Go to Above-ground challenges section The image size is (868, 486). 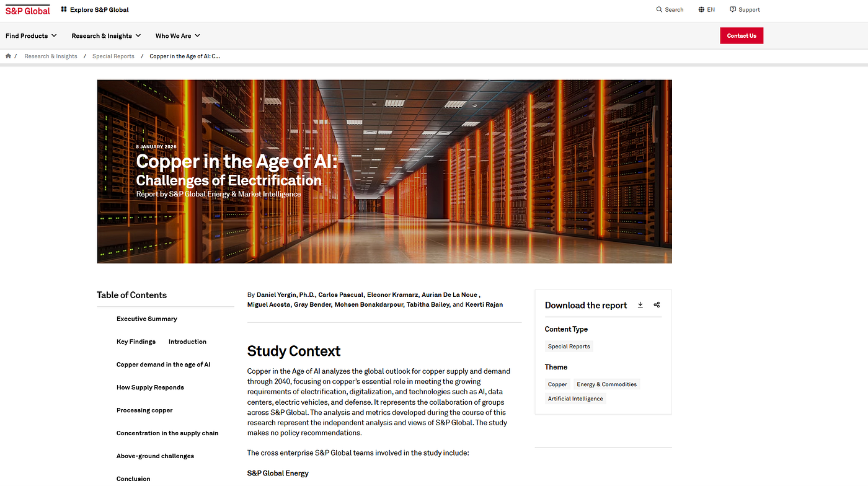tap(155, 456)
